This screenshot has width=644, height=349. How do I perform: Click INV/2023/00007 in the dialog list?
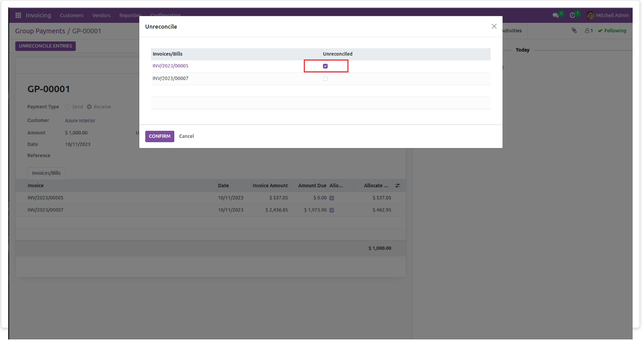[171, 78]
